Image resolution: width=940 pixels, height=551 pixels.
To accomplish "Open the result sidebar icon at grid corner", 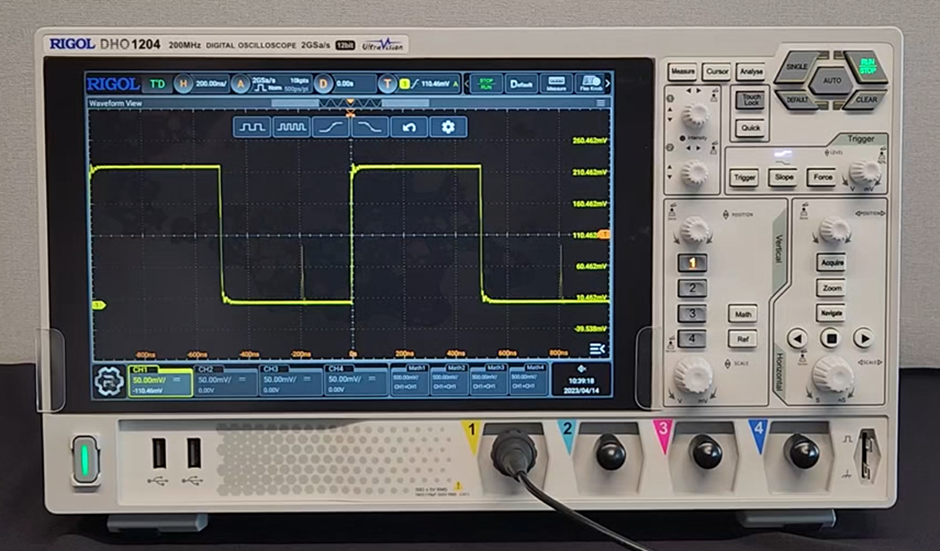I will point(597,349).
